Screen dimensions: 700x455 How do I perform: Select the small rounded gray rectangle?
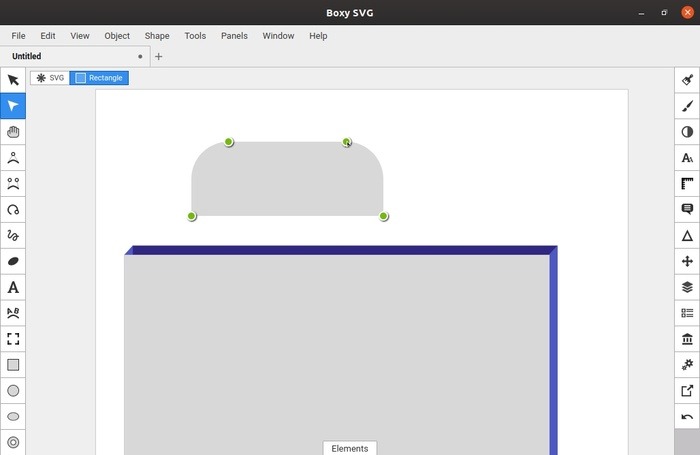tap(287, 179)
